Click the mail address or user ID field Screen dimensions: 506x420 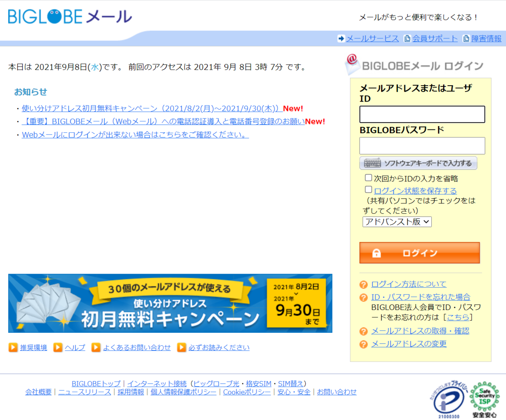click(422, 114)
